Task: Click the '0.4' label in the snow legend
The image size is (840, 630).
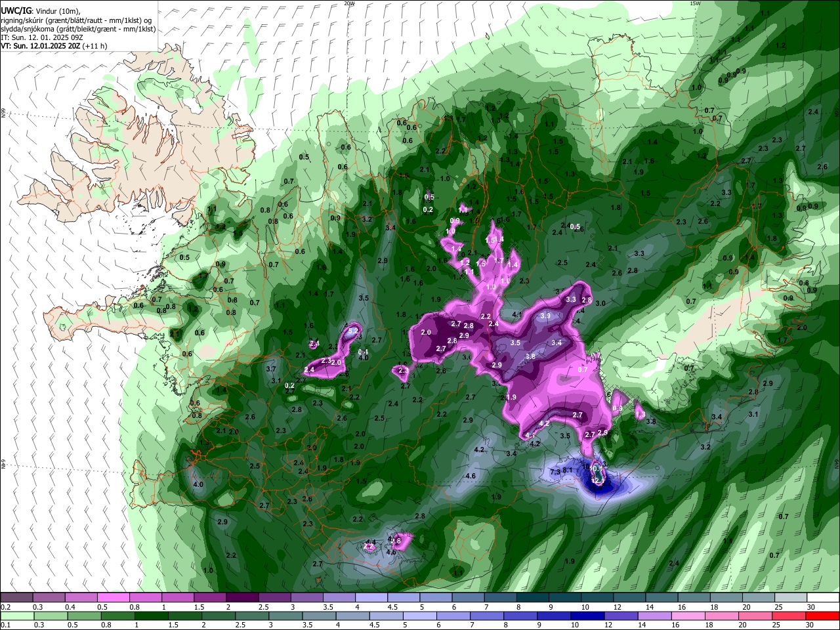Action: click(70, 607)
